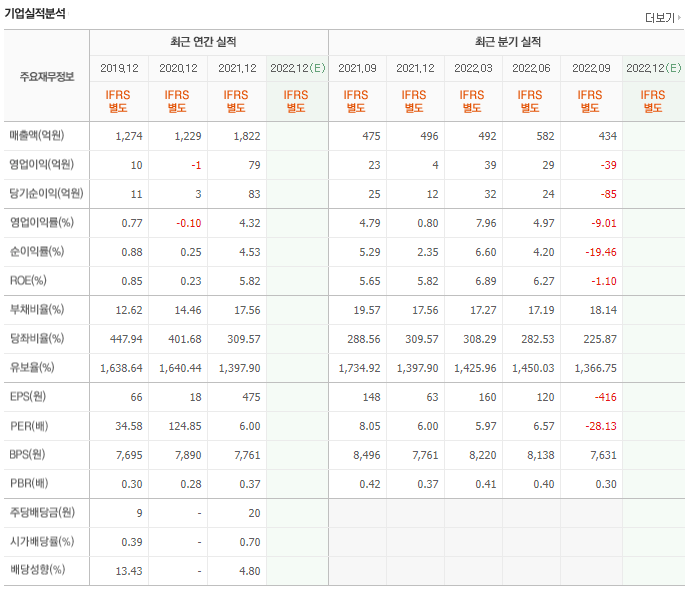Click the operating margin value -0.10
Viewport: 692px width, 589px height.
pos(189,224)
